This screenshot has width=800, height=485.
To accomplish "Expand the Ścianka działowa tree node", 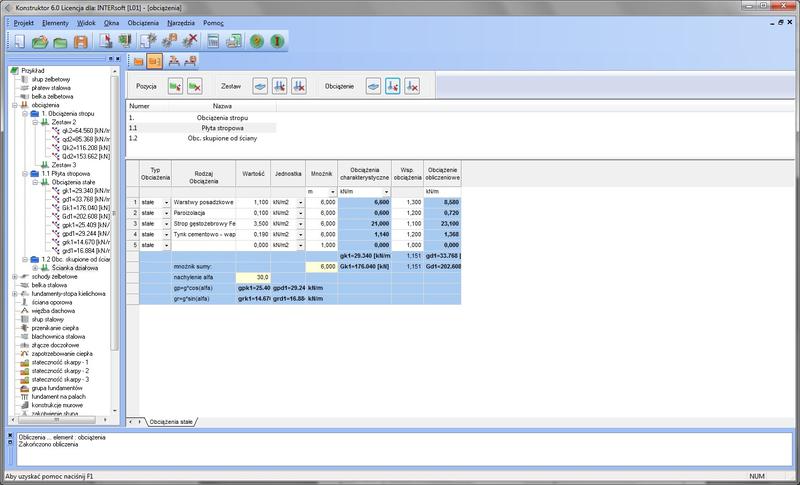I will point(35,267).
